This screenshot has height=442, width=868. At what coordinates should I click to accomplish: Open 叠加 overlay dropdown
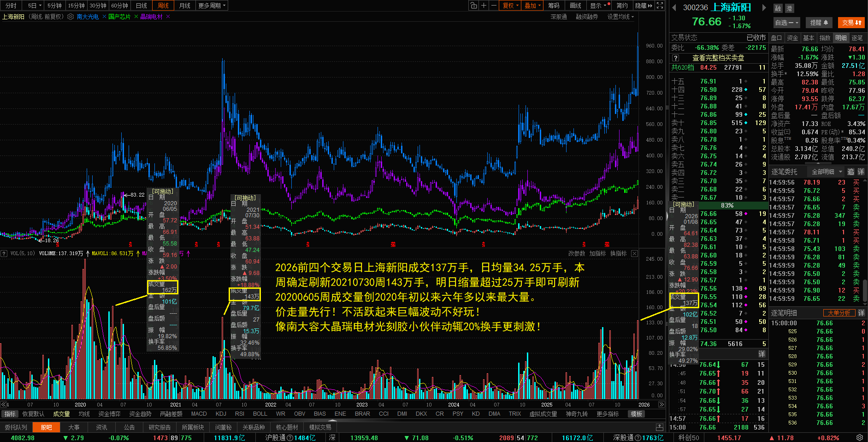533,6
